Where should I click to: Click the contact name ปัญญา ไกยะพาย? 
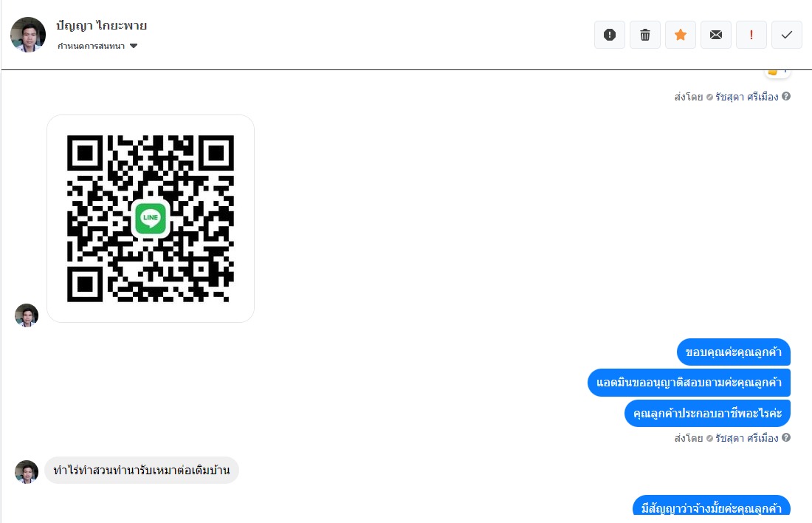pos(102,25)
